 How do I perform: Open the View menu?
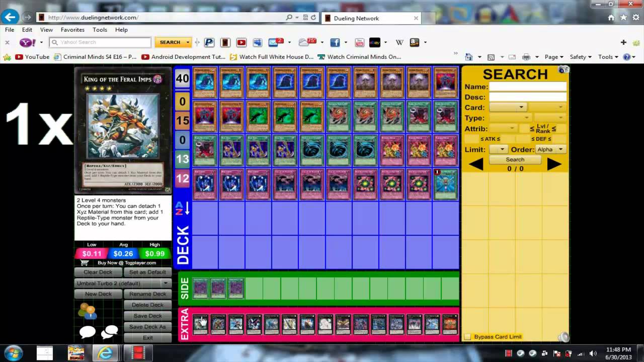pos(46,30)
